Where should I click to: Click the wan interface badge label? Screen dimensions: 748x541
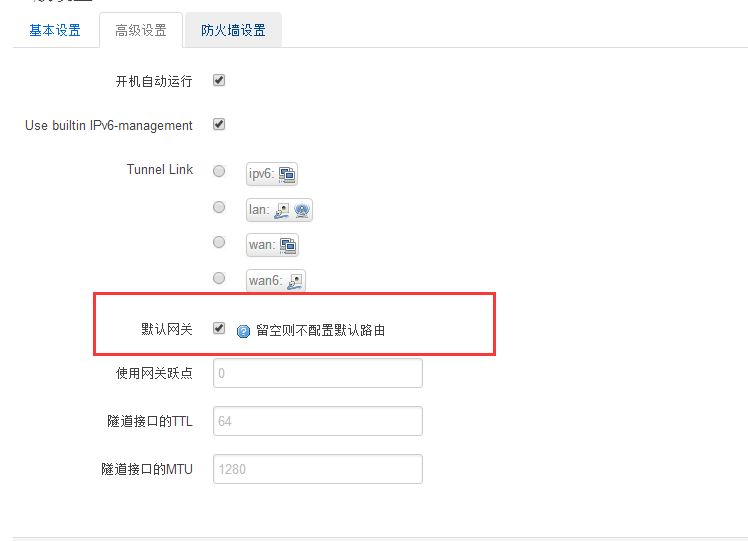(272, 245)
